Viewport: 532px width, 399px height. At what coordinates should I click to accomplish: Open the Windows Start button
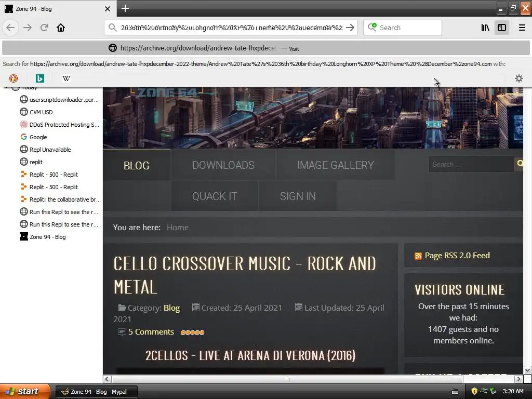click(25, 391)
